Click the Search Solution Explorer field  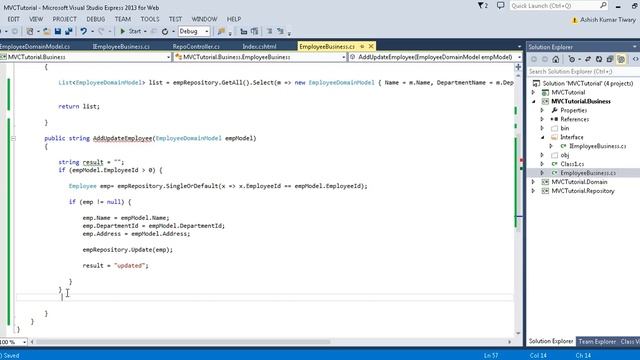[x=583, y=71]
